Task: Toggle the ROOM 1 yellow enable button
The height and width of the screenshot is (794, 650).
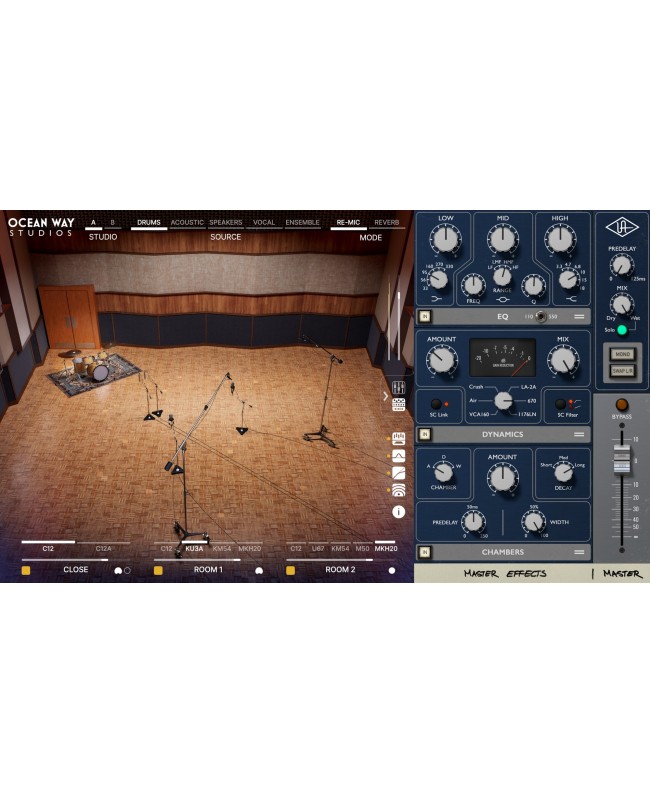Action: 158,571
